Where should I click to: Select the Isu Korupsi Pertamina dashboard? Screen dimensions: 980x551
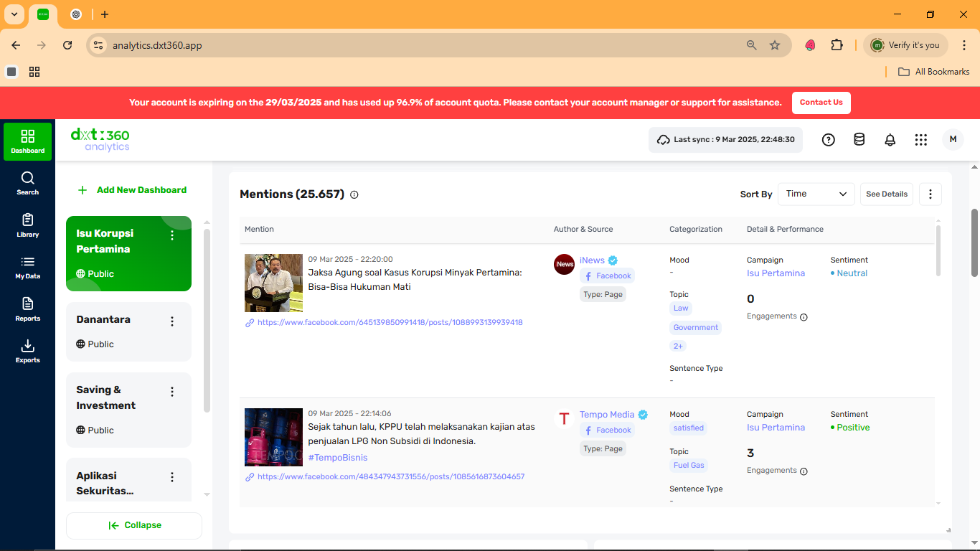pos(128,253)
